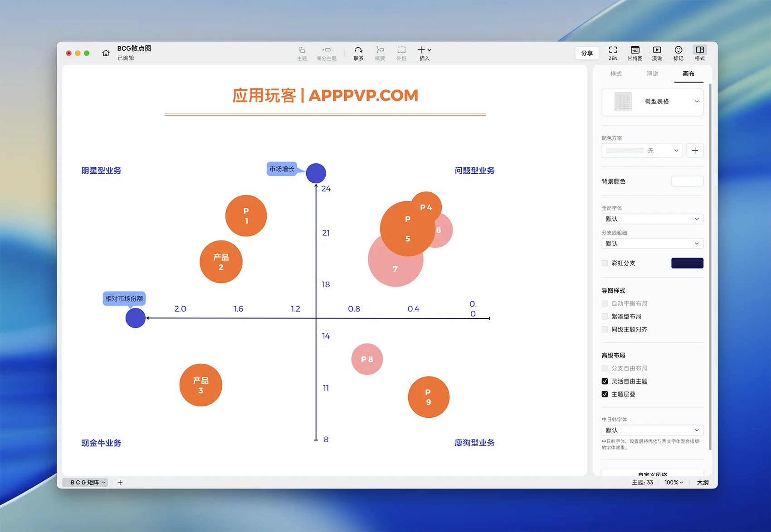Uncheck topic overlap (主题层叠) option
The image size is (771, 532).
(605, 394)
